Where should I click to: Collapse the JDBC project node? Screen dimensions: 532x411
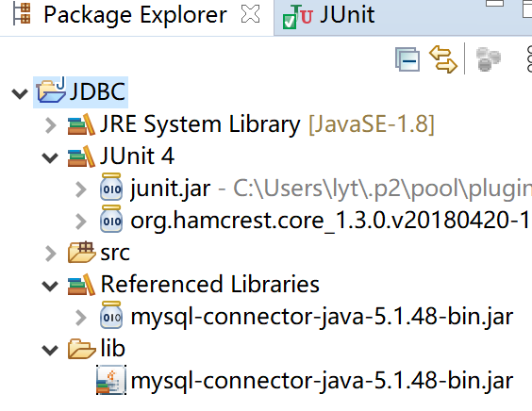[x=20, y=93]
